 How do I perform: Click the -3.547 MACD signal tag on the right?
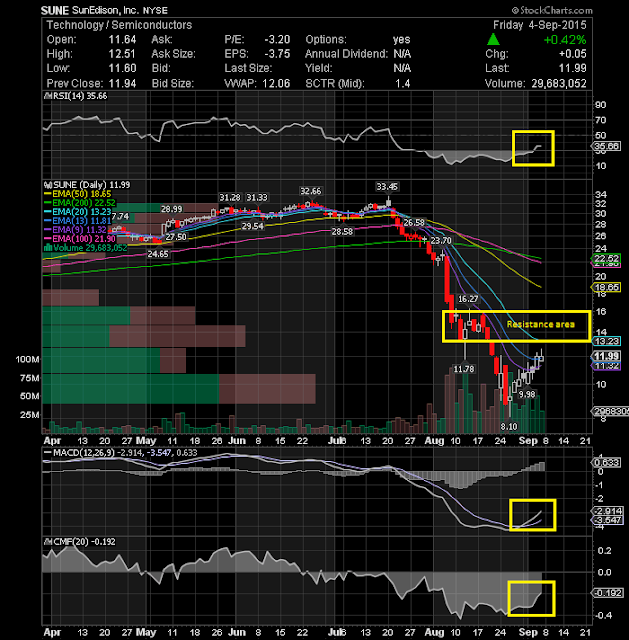[608, 520]
